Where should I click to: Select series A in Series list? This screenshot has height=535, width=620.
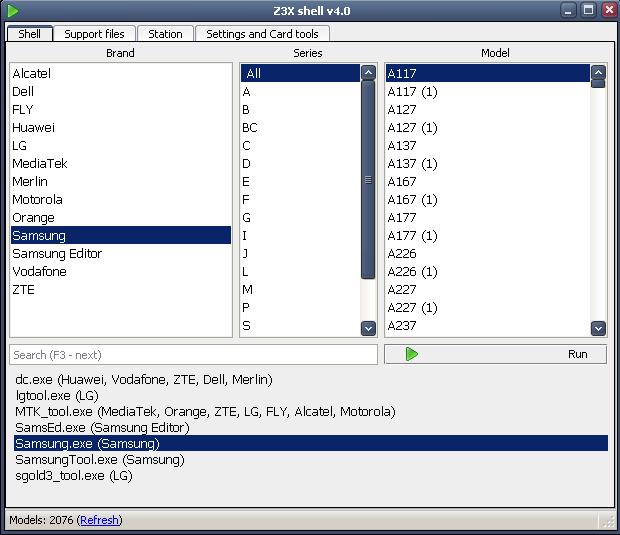tap(301, 91)
